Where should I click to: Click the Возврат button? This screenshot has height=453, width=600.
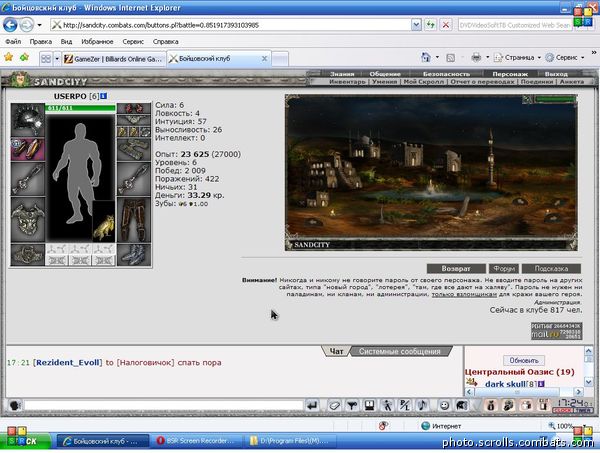(x=456, y=269)
